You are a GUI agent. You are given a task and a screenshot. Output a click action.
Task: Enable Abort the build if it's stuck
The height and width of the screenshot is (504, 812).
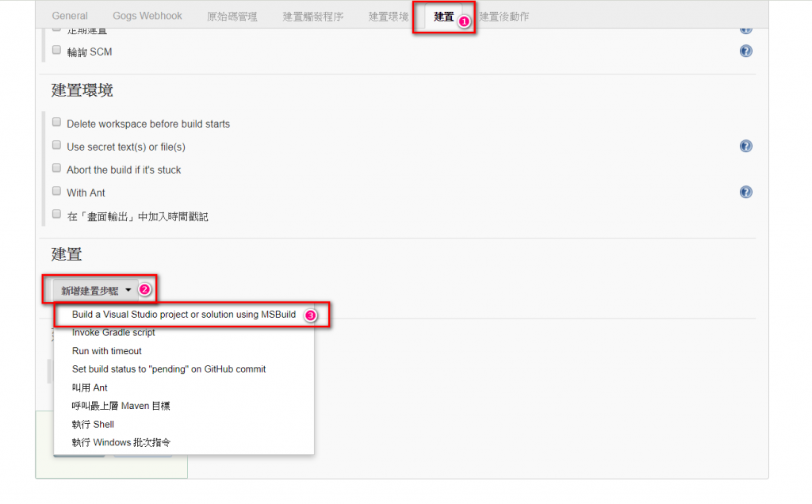(x=56, y=168)
